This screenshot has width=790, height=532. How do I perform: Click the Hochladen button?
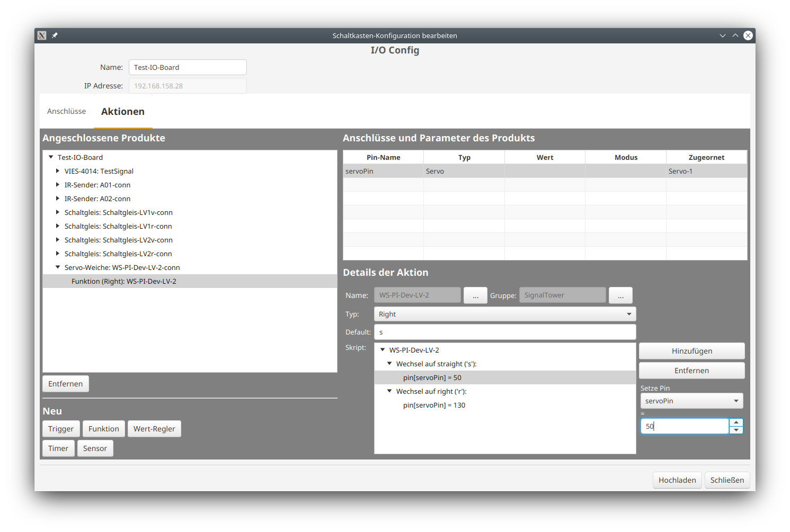[677, 480]
